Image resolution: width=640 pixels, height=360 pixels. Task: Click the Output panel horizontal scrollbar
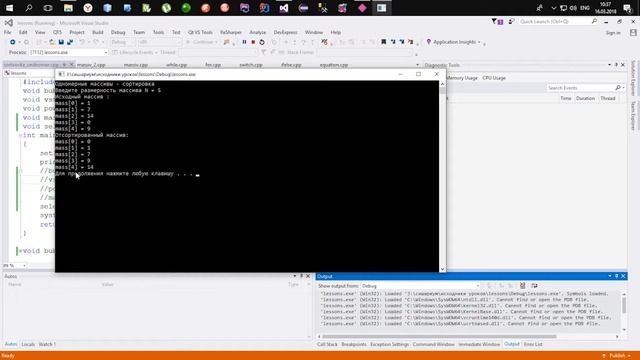[439, 337]
